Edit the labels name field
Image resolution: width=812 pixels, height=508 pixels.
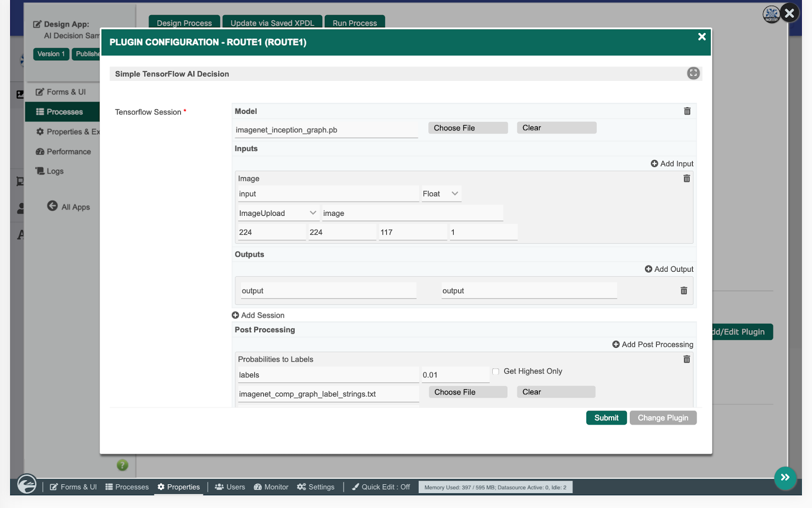pyautogui.click(x=329, y=375)
